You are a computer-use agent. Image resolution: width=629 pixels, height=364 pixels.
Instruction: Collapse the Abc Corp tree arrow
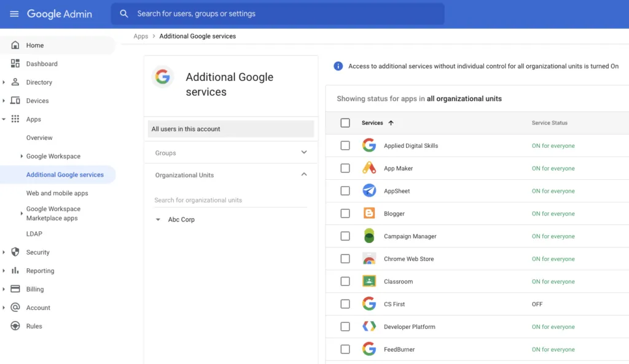point(158,219)
